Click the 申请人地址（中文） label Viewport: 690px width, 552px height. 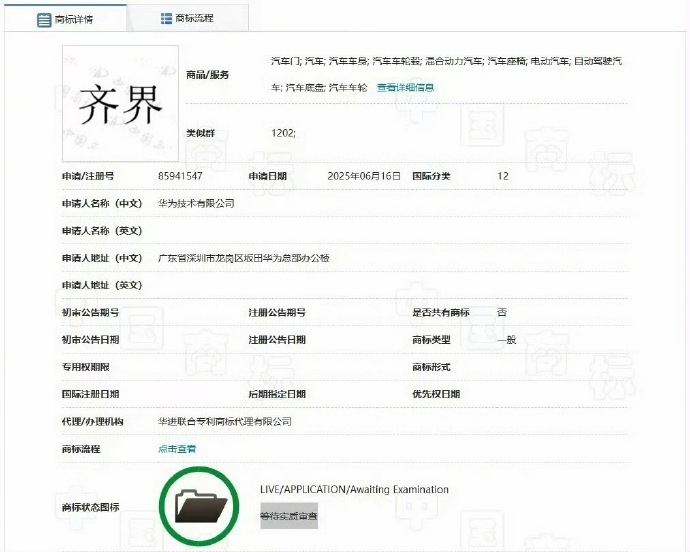click(102, 258)
